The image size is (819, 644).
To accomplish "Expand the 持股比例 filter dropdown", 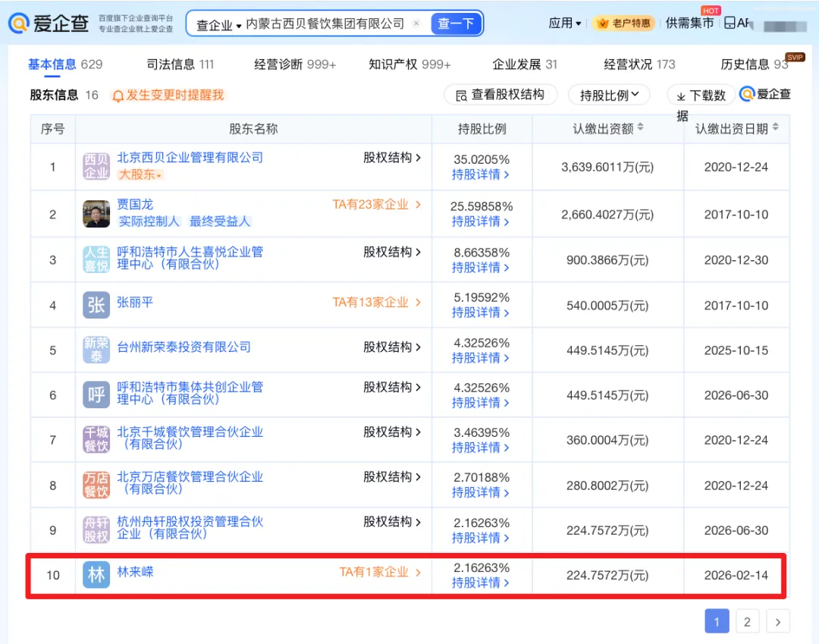I will coord(609,95).
